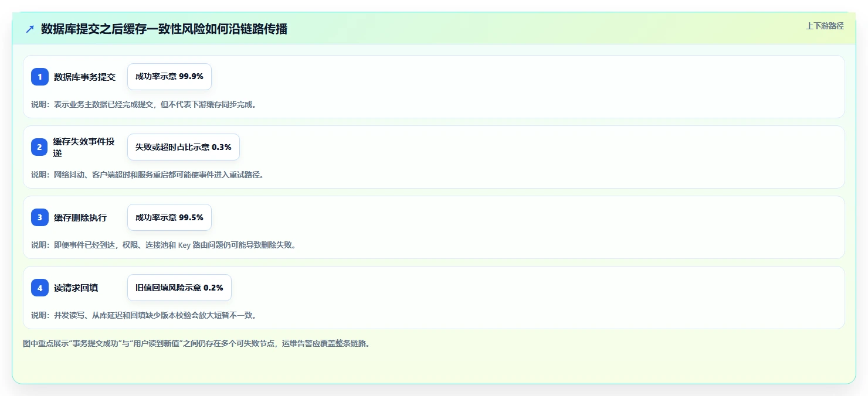Click the 成功率示意 99.9% pill
The height and width of the screenshot is (396, 868).
click(x=169, y=77)
